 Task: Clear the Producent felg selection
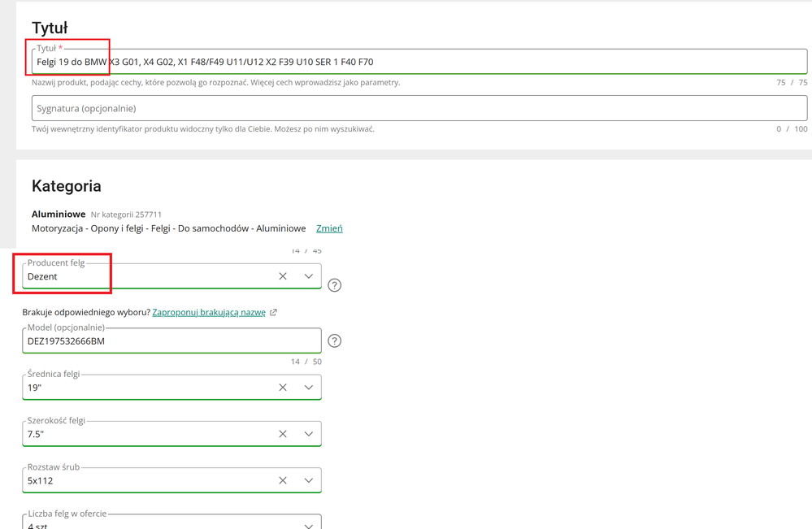tap(283, 276)
